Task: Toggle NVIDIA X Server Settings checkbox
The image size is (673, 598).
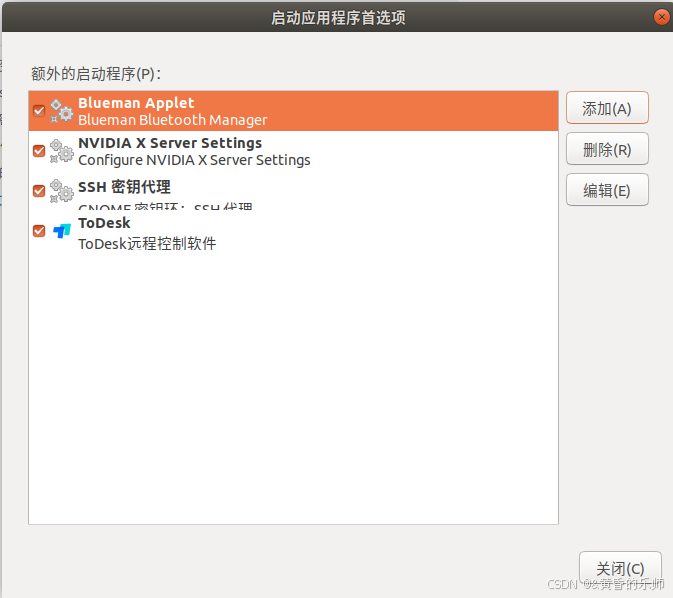Action: pos(39,151)
